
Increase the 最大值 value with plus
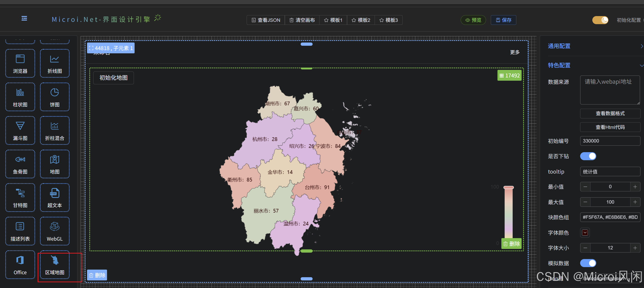pos(635,202)
